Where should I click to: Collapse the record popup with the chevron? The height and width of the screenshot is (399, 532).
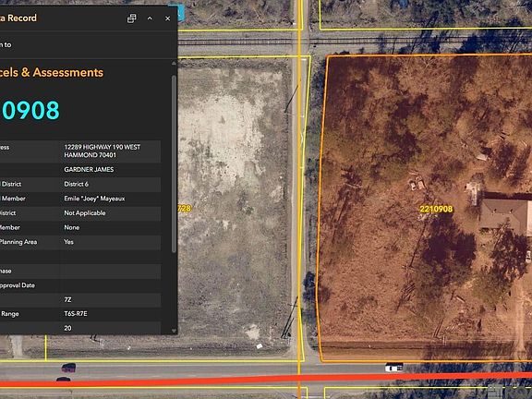150,18
